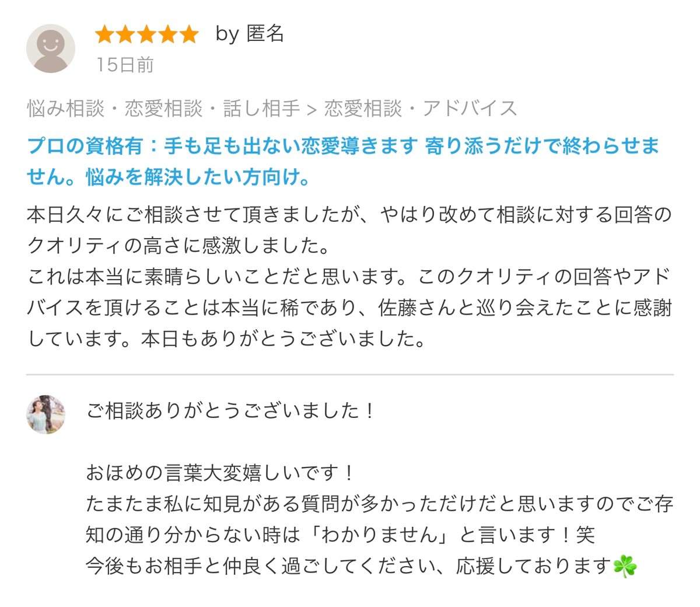Click the gray divider above the reply
This screenshot has height=607, width=700.
pos(350,374)
